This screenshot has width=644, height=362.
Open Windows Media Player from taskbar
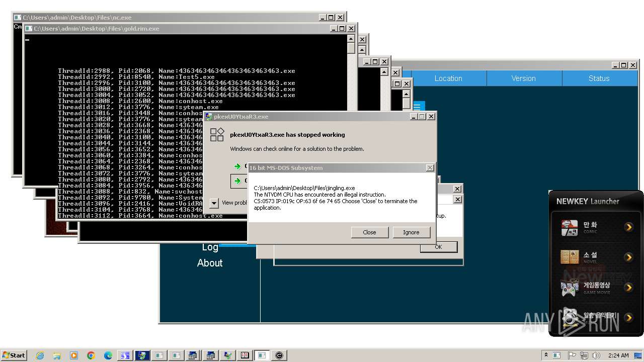click(x=74, y=355)
